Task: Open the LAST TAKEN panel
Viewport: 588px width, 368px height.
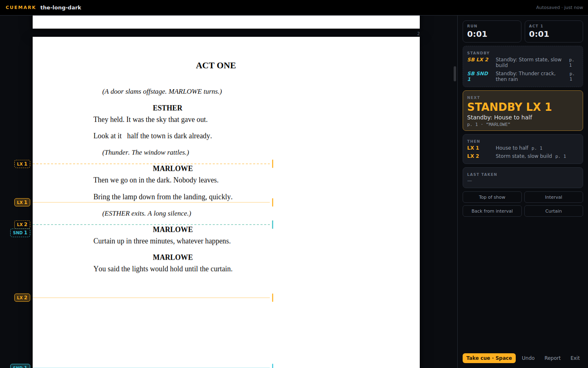Action: [x=523, y=177]
